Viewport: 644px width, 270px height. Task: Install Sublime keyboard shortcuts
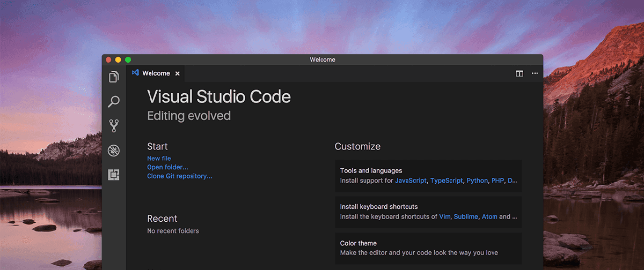466,216
